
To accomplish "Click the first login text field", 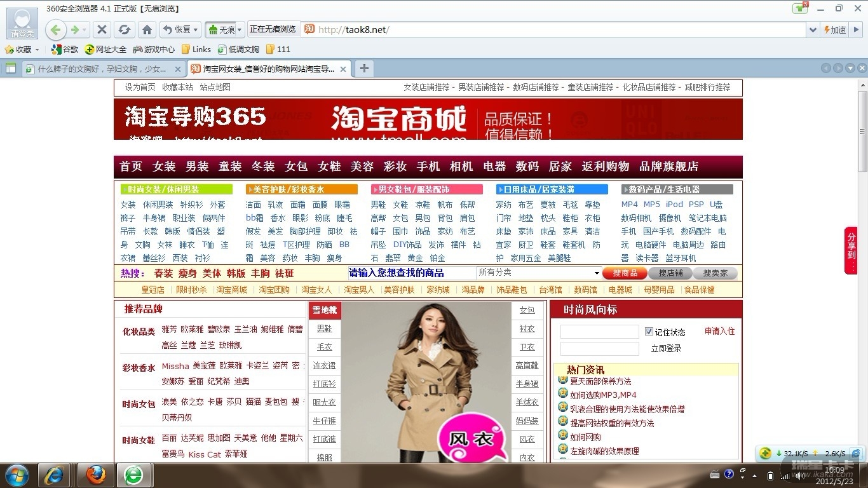I will [x=599, y=332].
